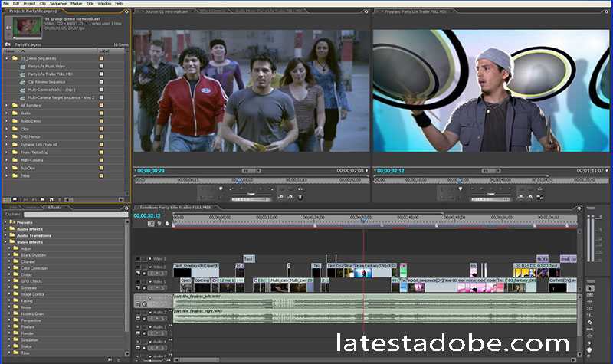Choose the Hand tool in Tools panel
This screenshot has height=364, width=613.
click(x=590, y=349)
